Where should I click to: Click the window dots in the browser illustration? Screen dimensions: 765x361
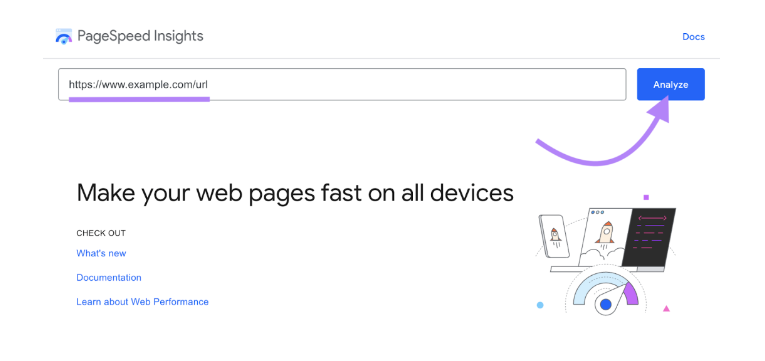598,212
